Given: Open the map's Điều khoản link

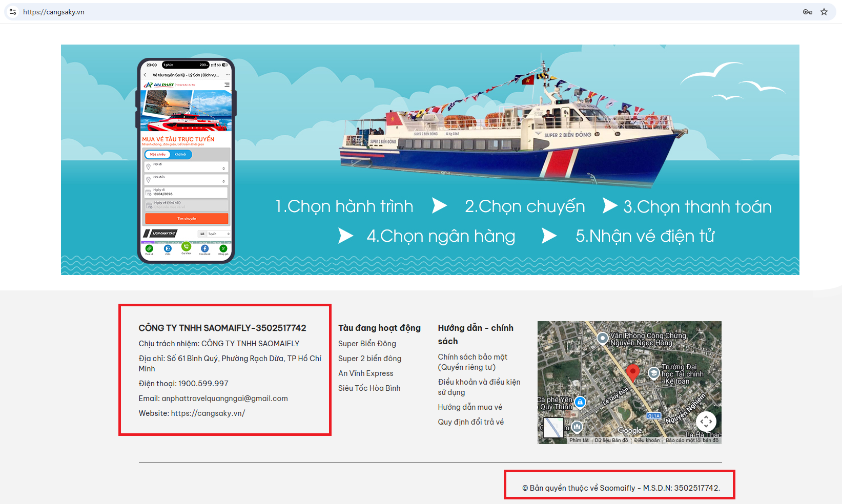Looking at the screenshot, I should point(647,440).
